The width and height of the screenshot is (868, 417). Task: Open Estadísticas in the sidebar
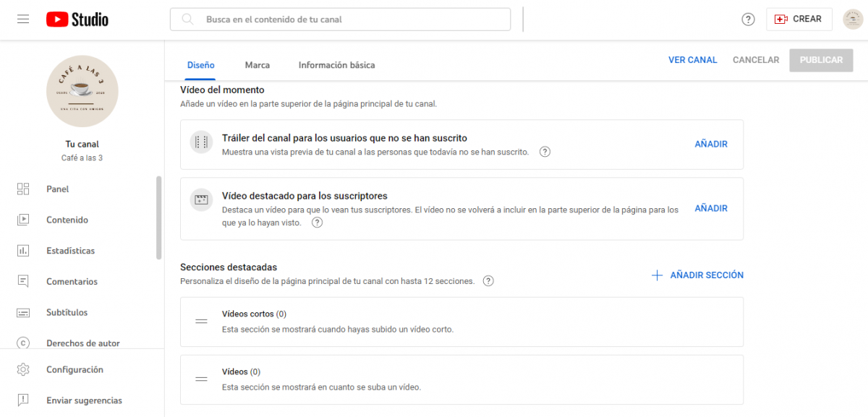(x=70, y=251)
